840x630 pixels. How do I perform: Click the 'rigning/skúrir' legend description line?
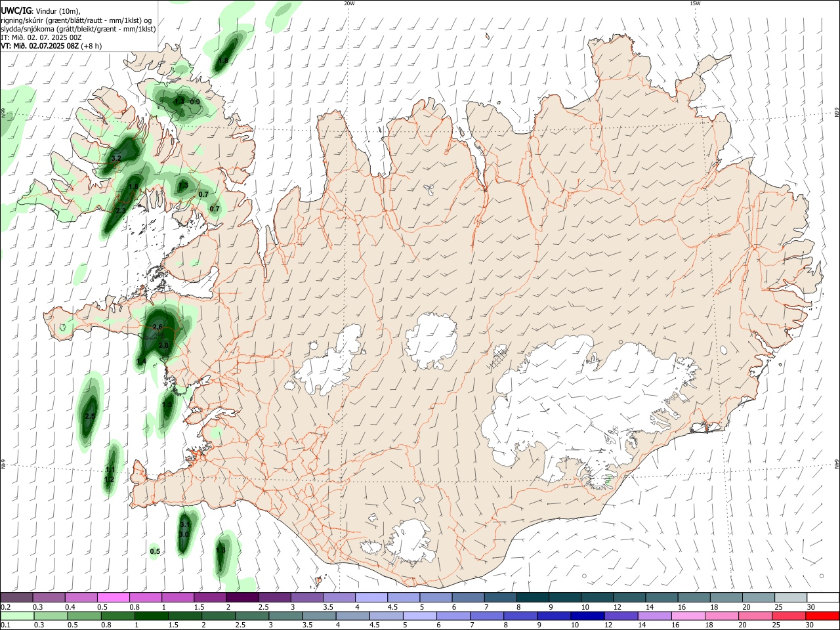click(76, 20)
